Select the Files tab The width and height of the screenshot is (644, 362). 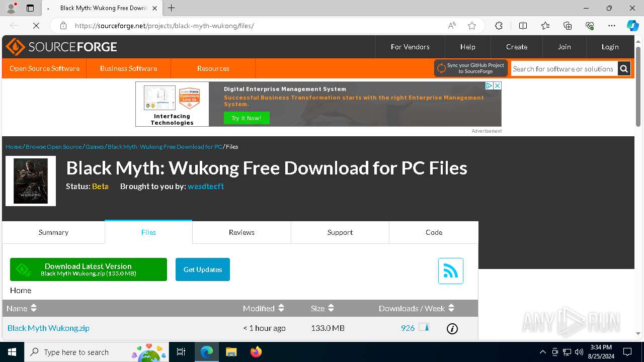[x=148, y=232]
